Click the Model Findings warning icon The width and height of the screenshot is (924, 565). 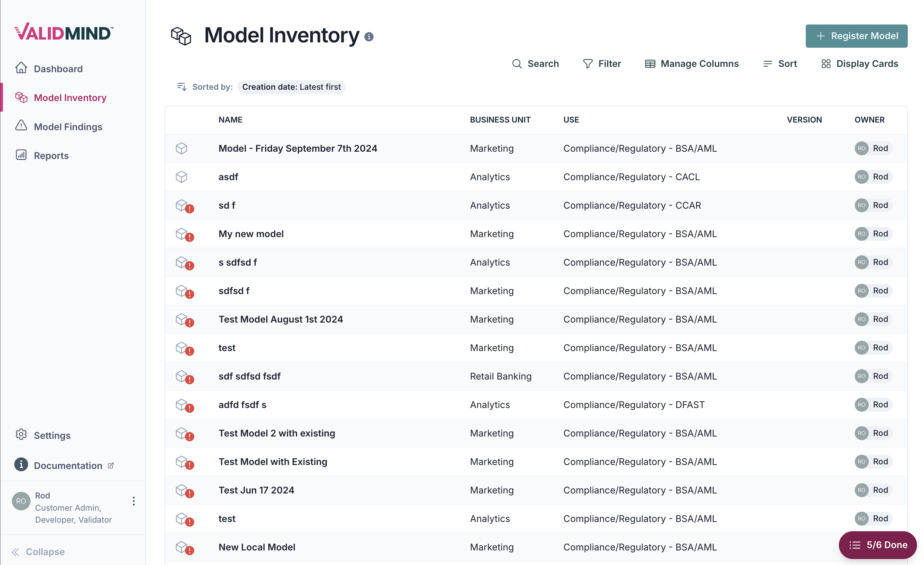pyautogui.click(x=22, y=126)
